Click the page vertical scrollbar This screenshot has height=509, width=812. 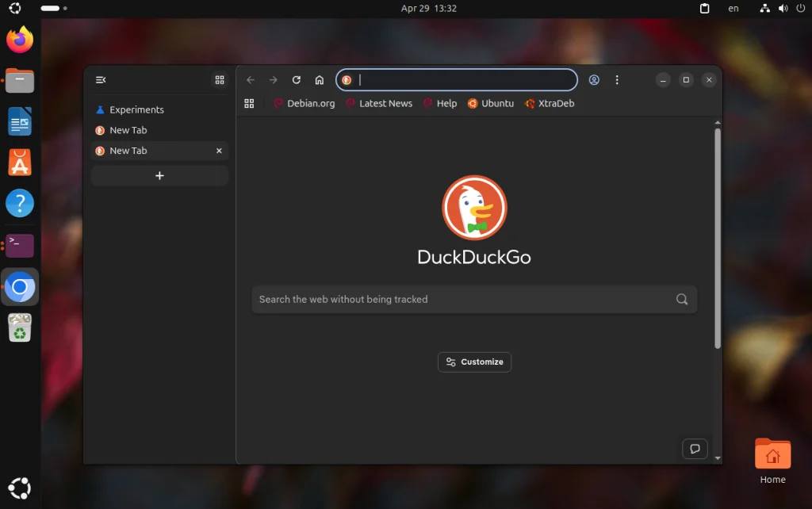click(718, 238)
